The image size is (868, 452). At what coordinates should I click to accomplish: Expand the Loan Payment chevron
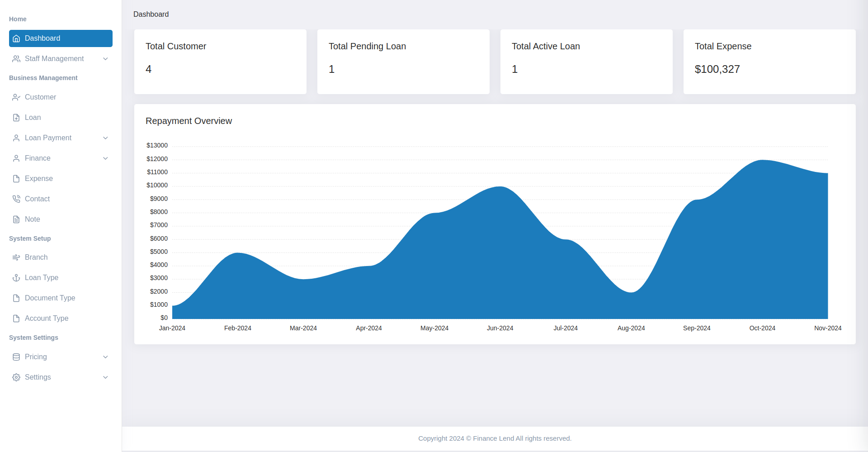click(x=105, y=138)
